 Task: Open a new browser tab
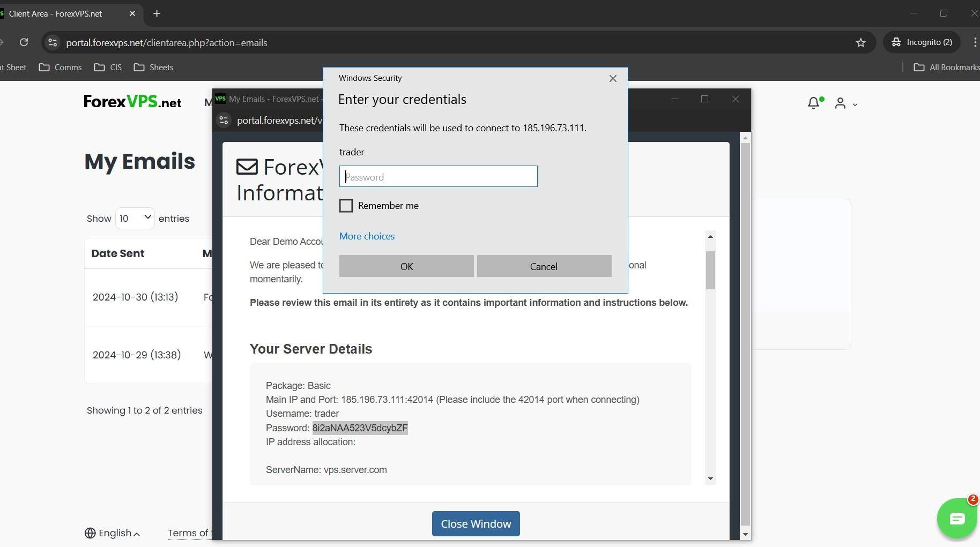157,13
